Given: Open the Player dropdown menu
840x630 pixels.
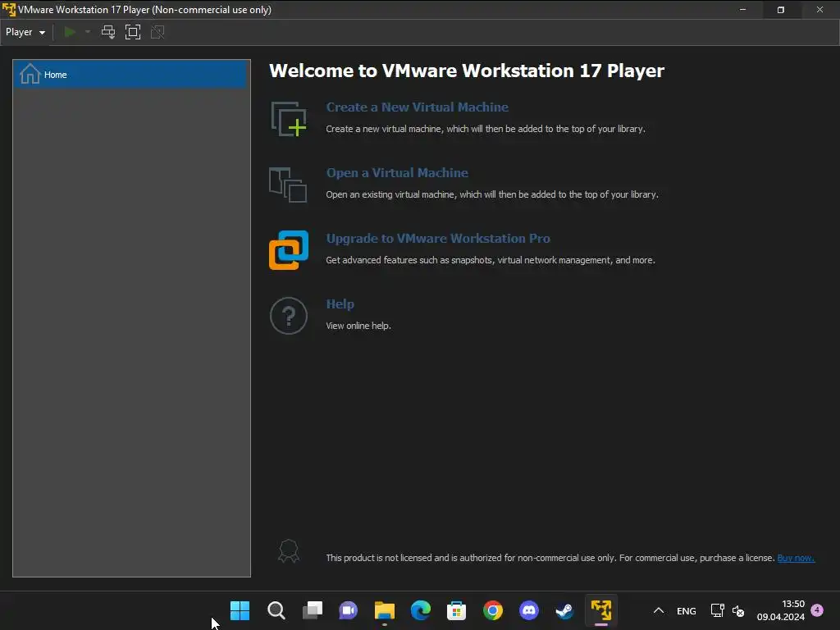Looking at the screenshot, I should coord(25,32).
